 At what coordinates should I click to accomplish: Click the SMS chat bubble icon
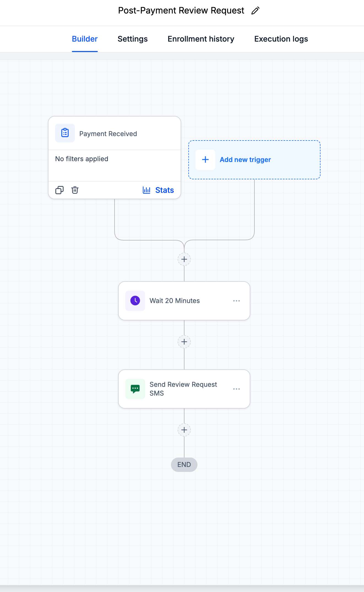(135, 389)
